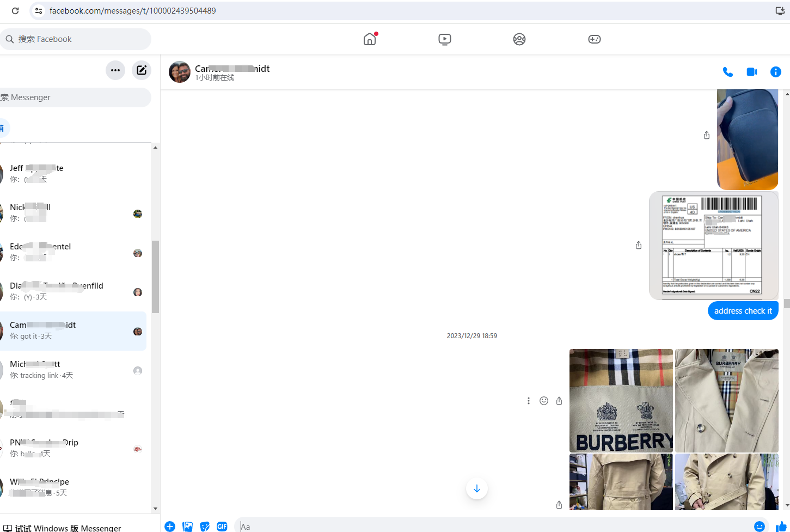
Task: Open the GIF picker in the composer
Action: coord(222,526)
